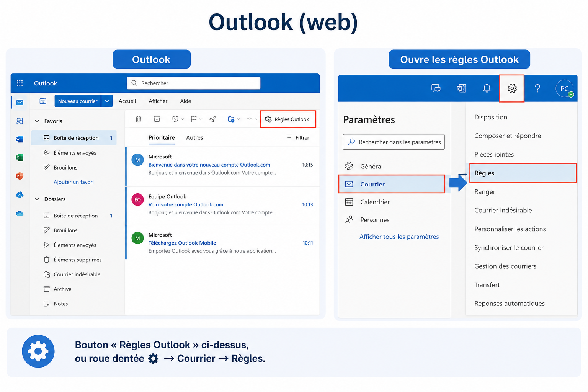Click the Filtrer filter icon

(289, 137)
